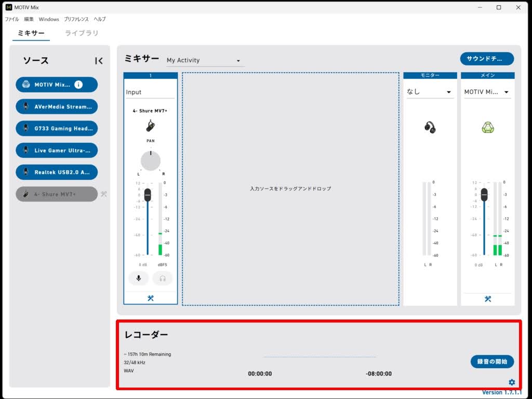
Task: Click the サウンドチェック button
Action: pos(487,59)
